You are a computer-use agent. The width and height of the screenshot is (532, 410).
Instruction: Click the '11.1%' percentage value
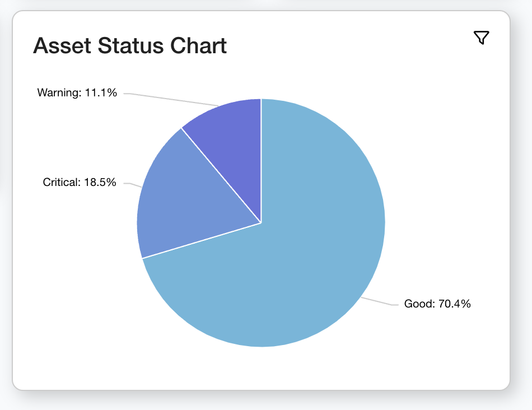point(101,93)
